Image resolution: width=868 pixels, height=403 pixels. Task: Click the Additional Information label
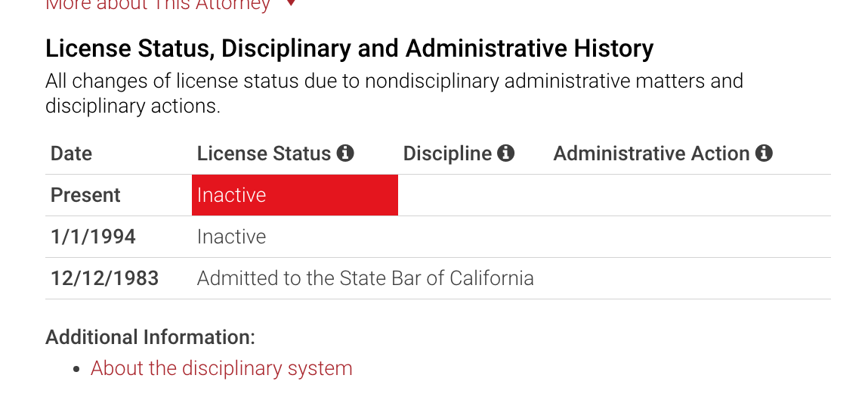(150, 337)
